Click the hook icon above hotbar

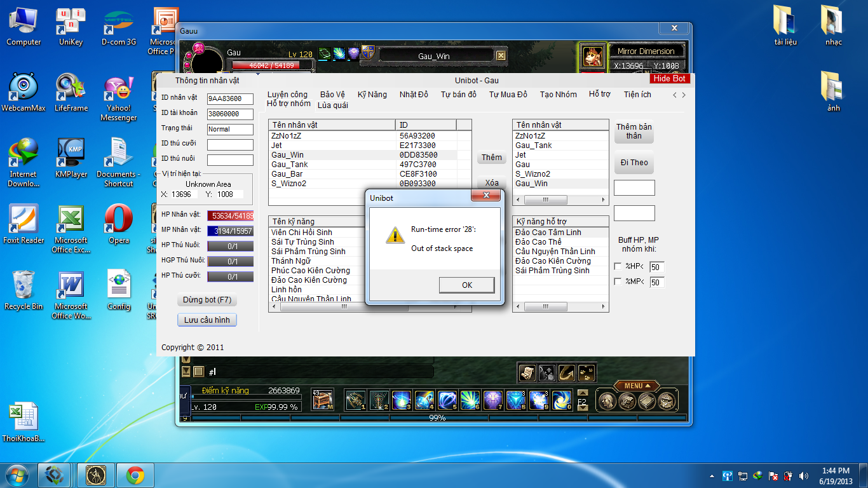[x=567, y=372]
